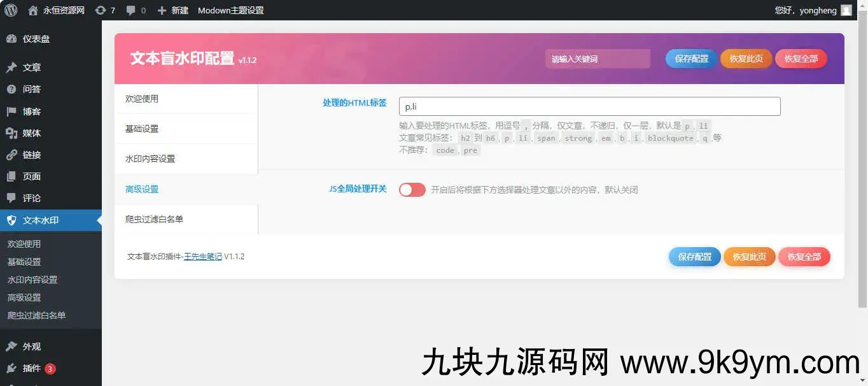Image resolution: width=868 pixels, height=386 pixels.
Task: Switch to the 基础设置 tab
Action: (142, 129)
